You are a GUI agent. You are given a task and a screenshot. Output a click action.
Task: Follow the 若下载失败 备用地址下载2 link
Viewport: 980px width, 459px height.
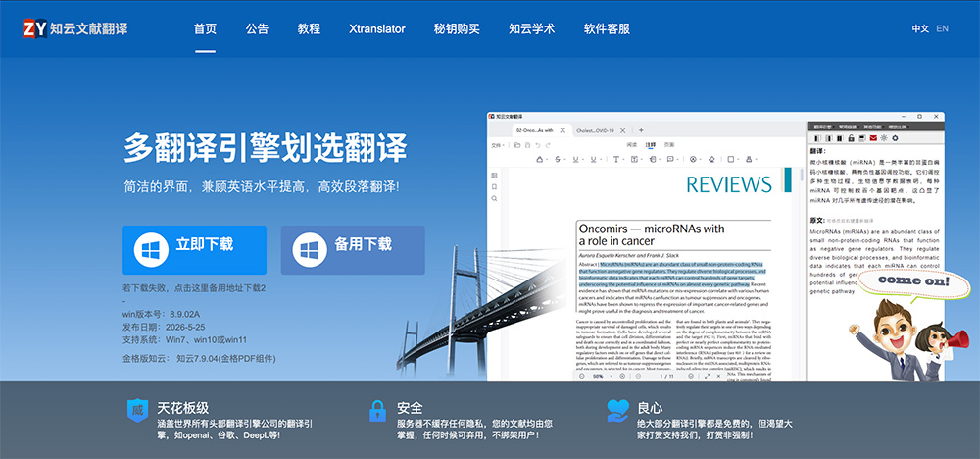click(194, 288)
